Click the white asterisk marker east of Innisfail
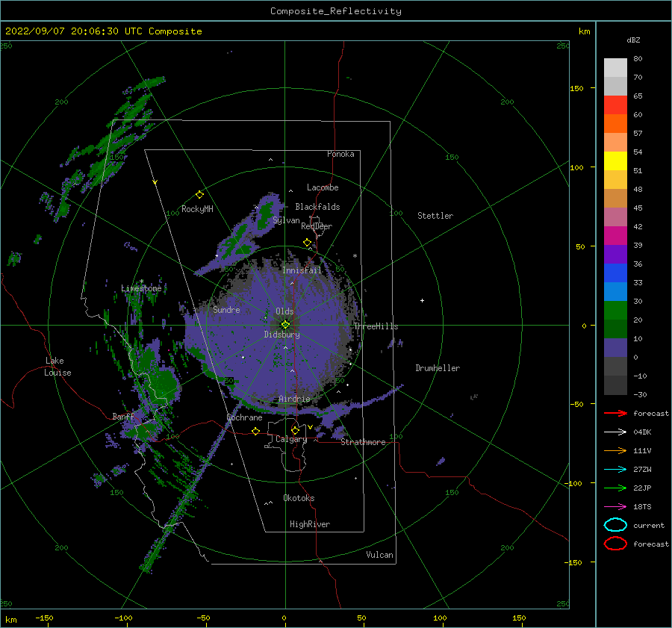The height and width of the screenshot is (628, 672). 355,256
